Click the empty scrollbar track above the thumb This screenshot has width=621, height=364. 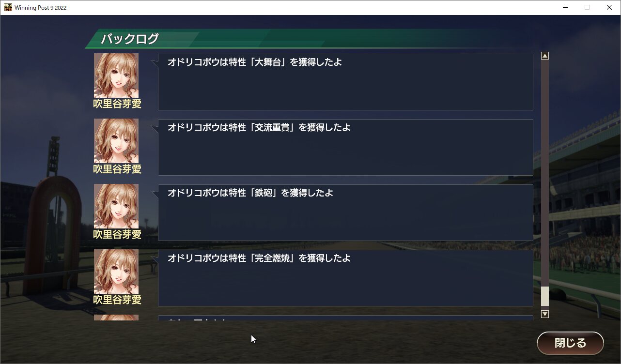(x=545, y=173)
